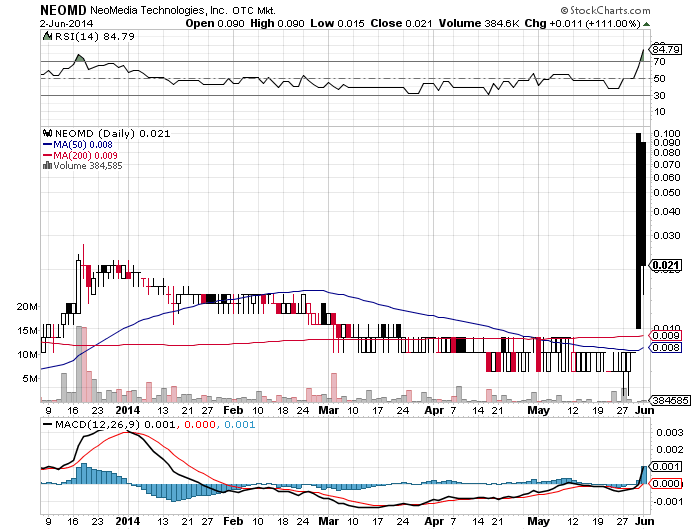The height and width of the screenshot is (530, 700).
Task: Click the Low 0.015 value
Action: point(338,23)
